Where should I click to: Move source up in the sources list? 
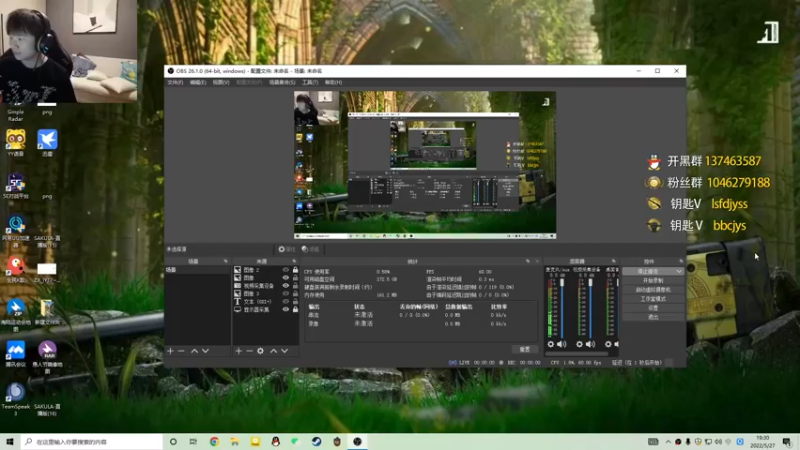(273, 351)
